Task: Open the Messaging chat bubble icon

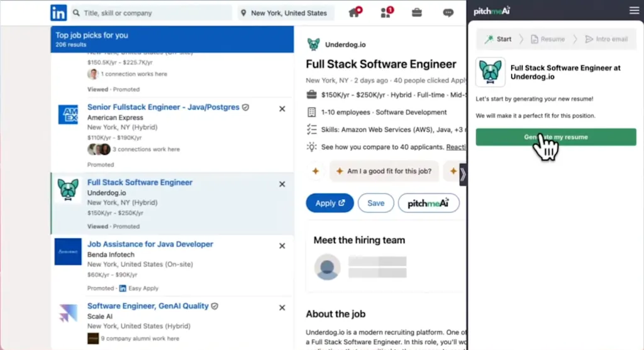Action: [448, 13]
